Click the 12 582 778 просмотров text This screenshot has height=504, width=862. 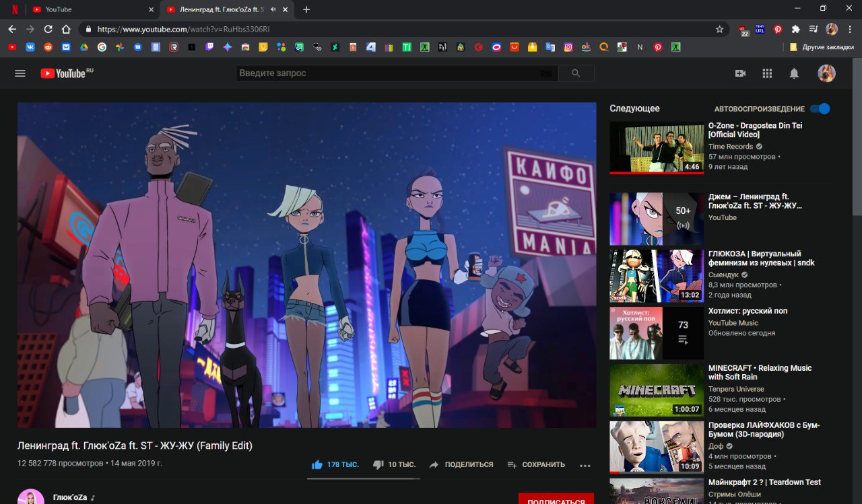coord(61,464)
